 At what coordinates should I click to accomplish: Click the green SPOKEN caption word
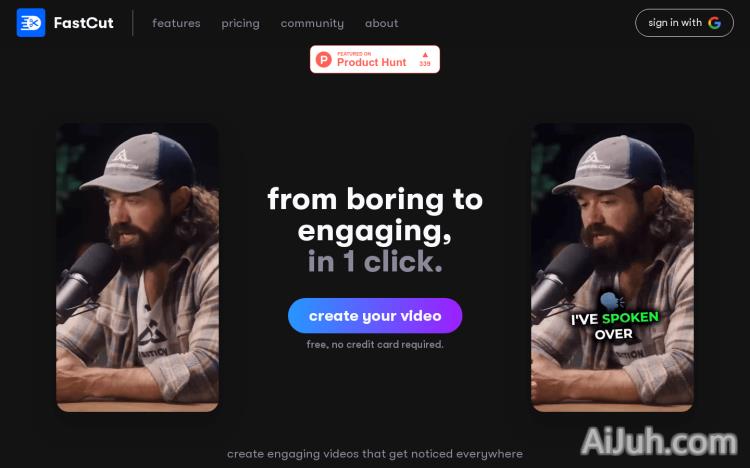click(630, 318)
